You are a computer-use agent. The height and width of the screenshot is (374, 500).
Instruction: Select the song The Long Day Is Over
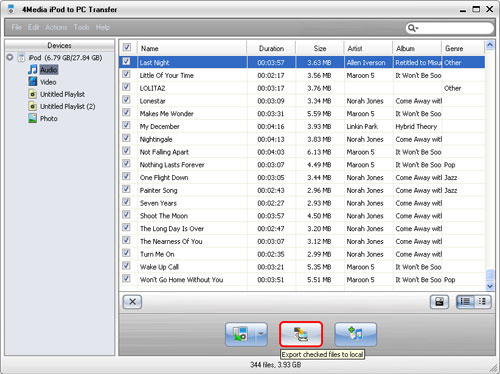coord(172,229)
